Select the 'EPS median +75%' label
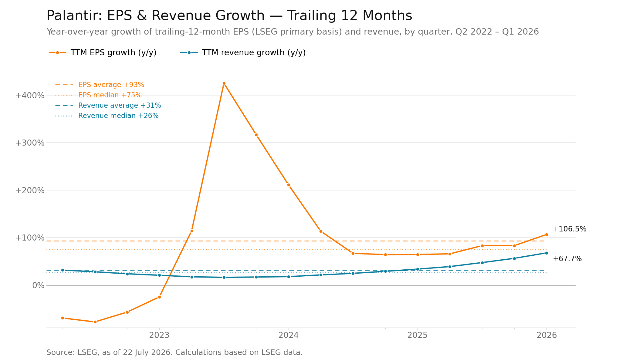Viewport: 619px width, 364px height. [110, 95]
